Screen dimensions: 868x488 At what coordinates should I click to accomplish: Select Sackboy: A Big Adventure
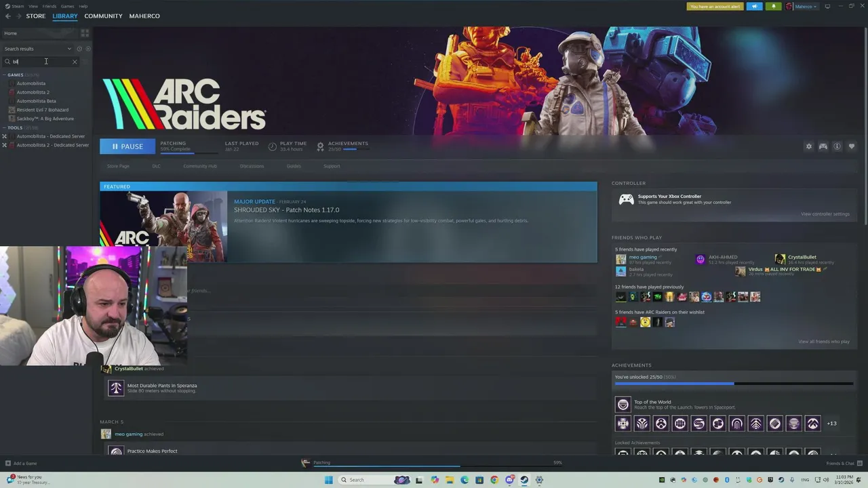[46, 119]
